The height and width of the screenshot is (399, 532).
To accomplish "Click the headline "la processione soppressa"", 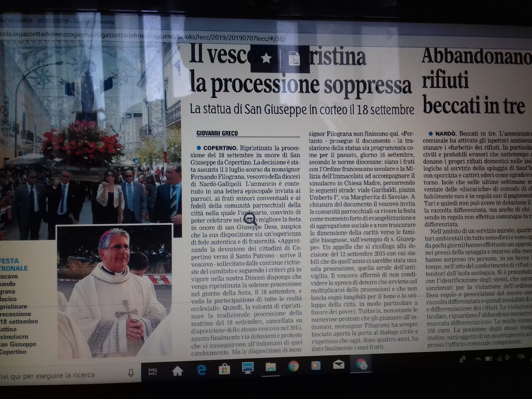I will 300,83.
